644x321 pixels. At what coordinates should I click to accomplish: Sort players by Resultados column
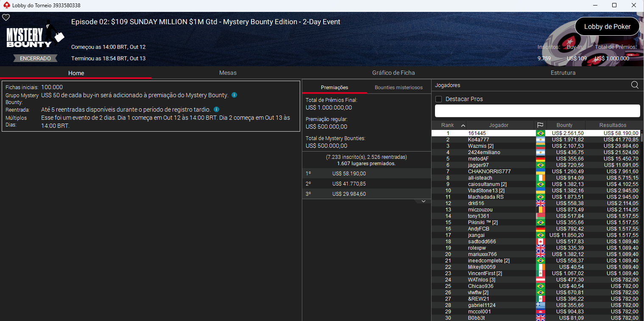[613, 125]
